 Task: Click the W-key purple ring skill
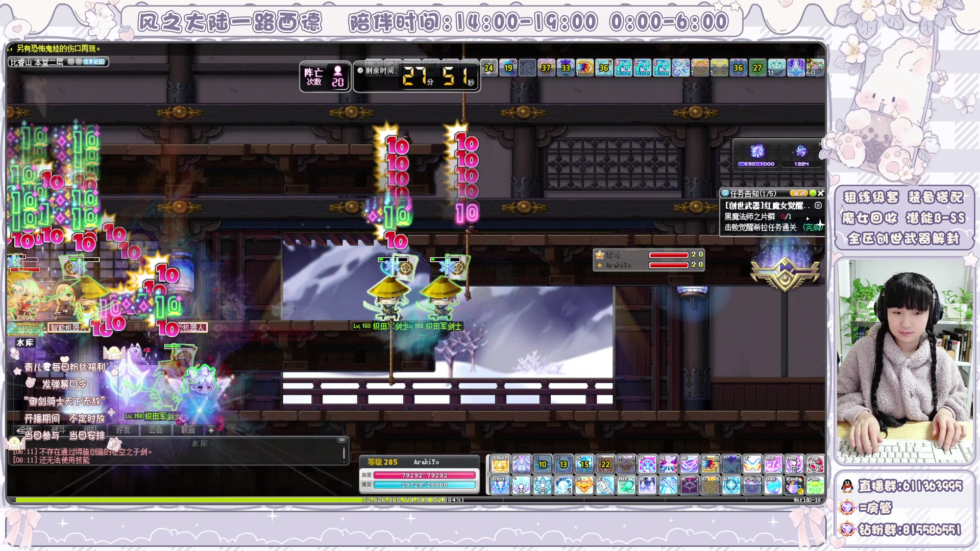click(689, 464)
